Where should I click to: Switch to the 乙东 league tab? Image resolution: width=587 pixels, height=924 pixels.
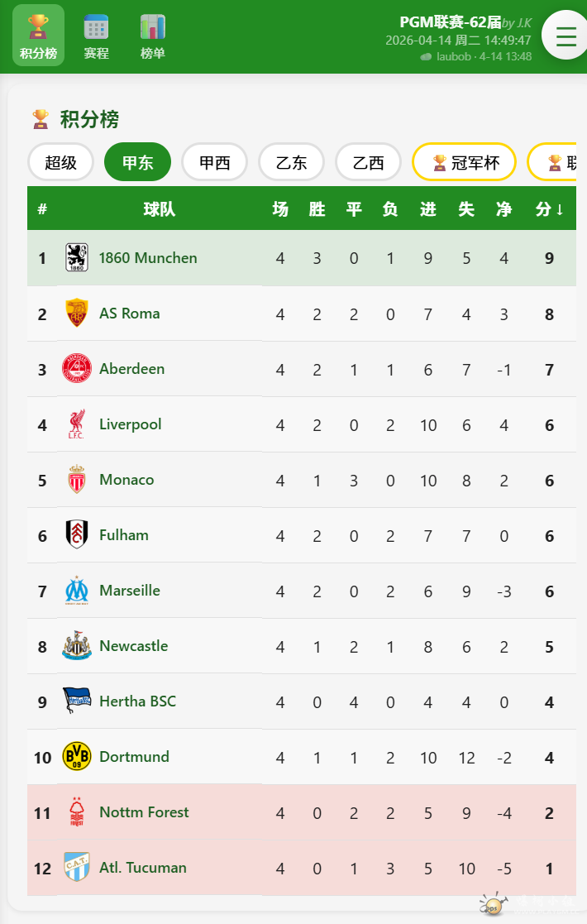click(292, 162)
